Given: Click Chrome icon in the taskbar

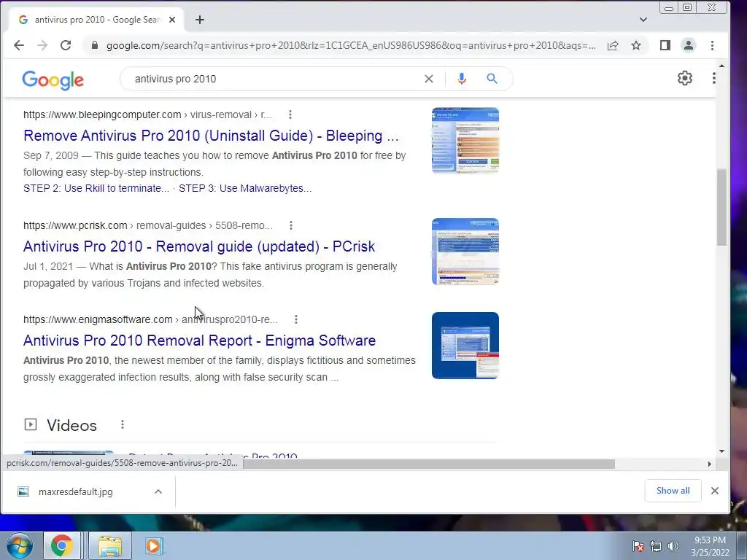Looking at the screenshot, I should coord(61,545).
